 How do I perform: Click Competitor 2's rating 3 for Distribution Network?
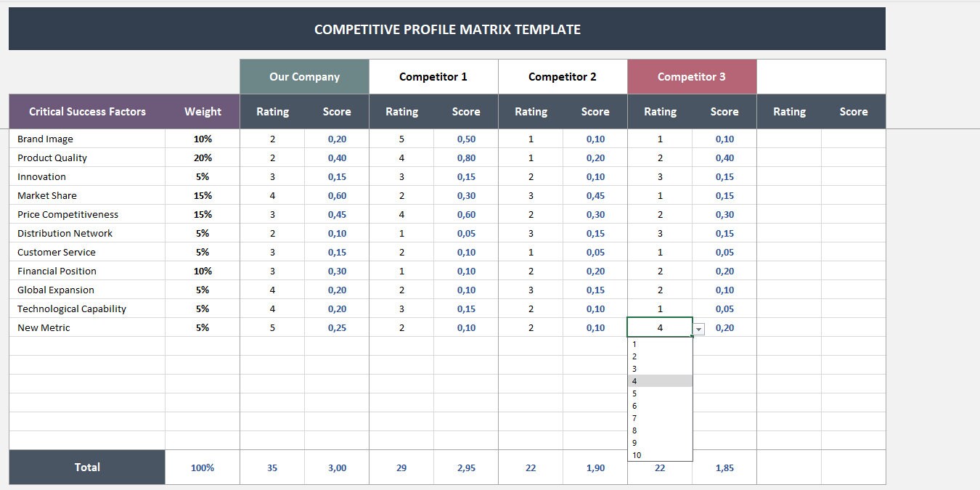[x=531, y=233]
